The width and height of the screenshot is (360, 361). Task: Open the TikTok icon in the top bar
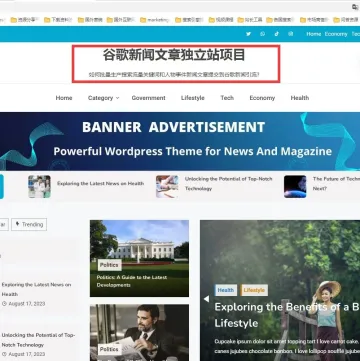(277, 34)
